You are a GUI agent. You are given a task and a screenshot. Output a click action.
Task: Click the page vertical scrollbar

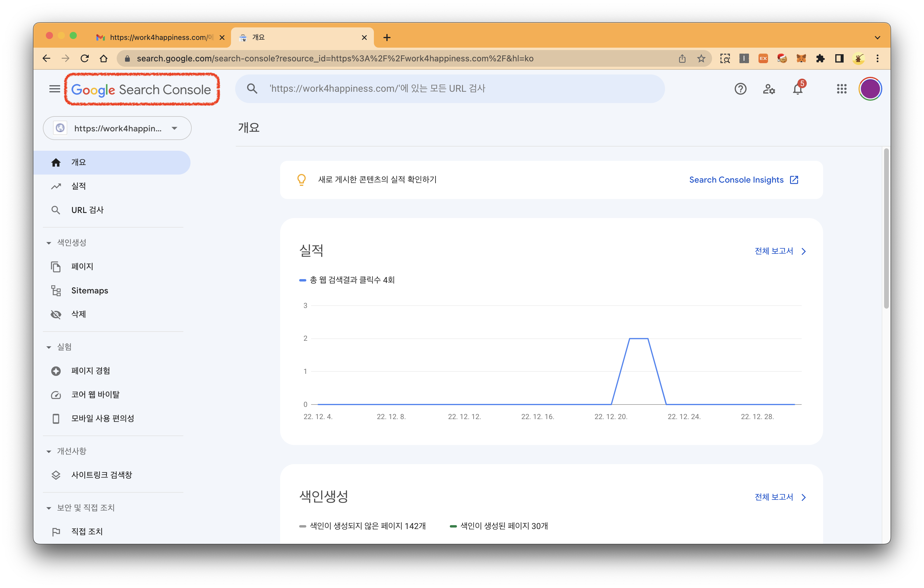(x=886, y=229)
